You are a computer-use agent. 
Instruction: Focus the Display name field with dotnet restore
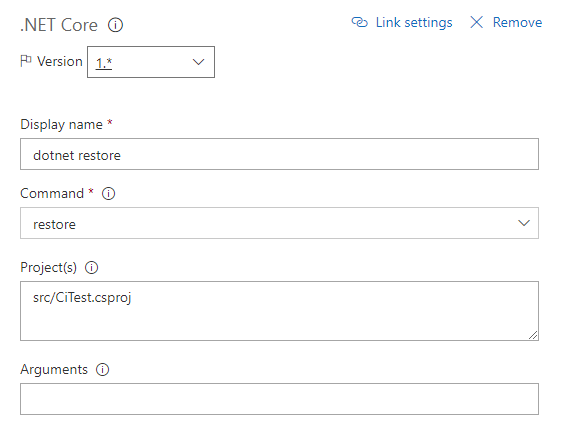(279, 154)
